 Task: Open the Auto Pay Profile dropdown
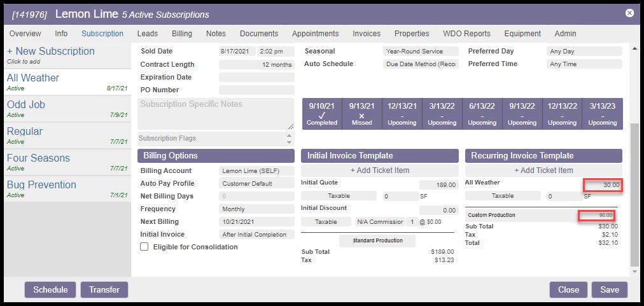coord(256,183)
